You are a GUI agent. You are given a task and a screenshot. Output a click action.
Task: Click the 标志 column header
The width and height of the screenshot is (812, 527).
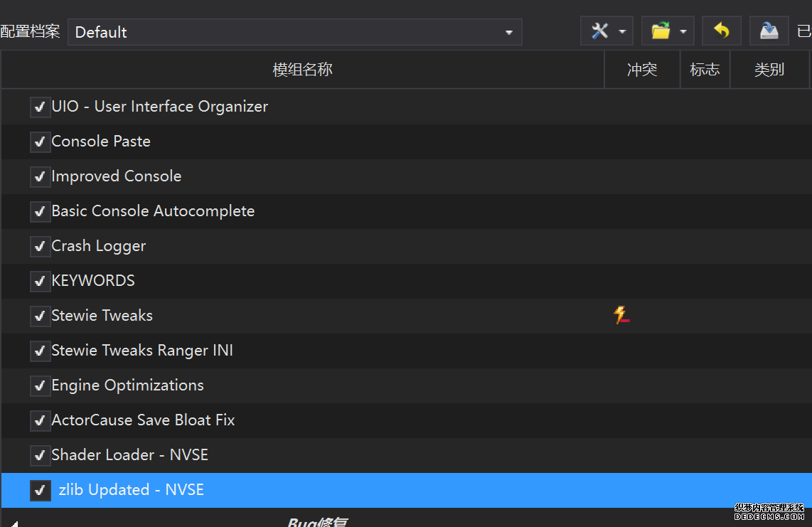click(705, 70)
